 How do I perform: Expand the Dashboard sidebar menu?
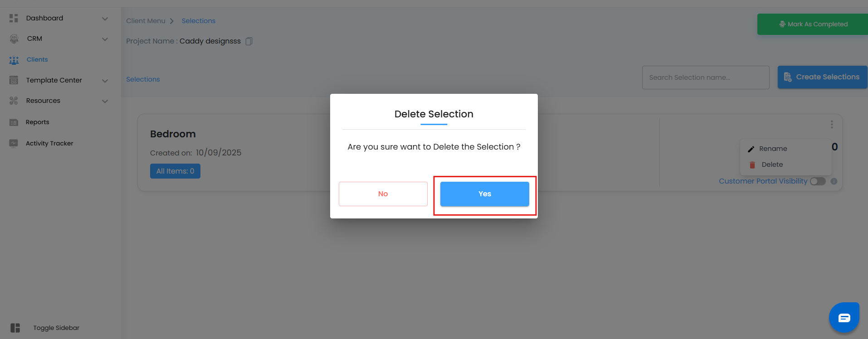105,19
